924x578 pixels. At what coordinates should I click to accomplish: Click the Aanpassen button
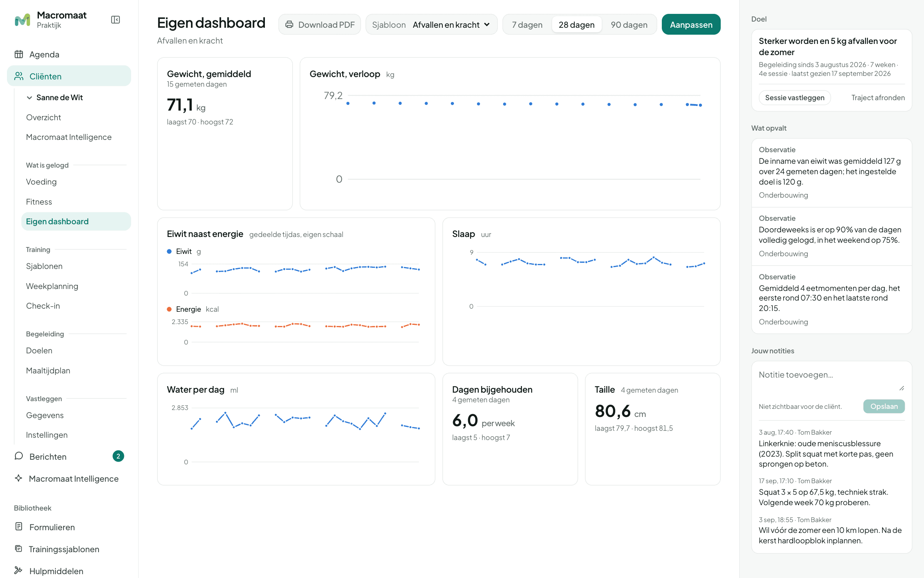pyautogui.click(x=691, y=25)
